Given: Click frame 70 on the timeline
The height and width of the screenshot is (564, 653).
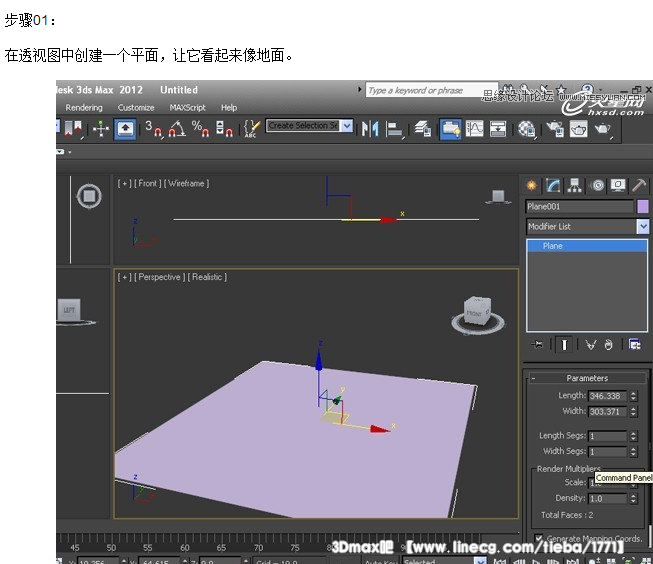Looking at the screenshot, I should click(258, 547).
